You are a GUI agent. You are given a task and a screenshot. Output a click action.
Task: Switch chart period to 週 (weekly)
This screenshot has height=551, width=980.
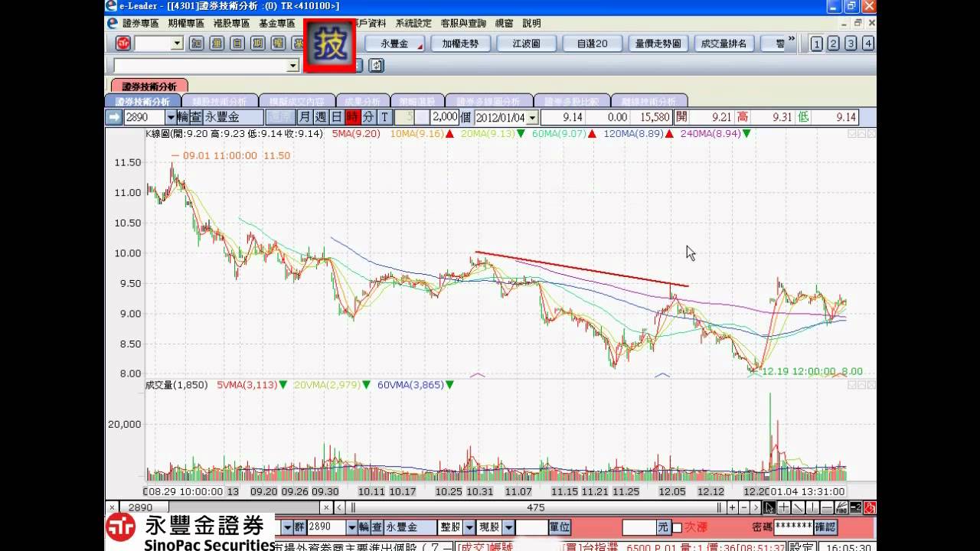(320, 117)
